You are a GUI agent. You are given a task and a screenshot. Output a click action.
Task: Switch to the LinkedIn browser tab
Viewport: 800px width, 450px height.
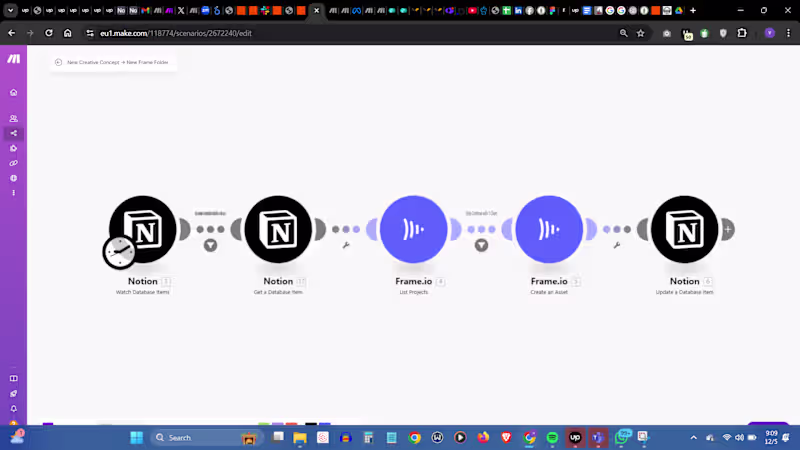point(518,10)
